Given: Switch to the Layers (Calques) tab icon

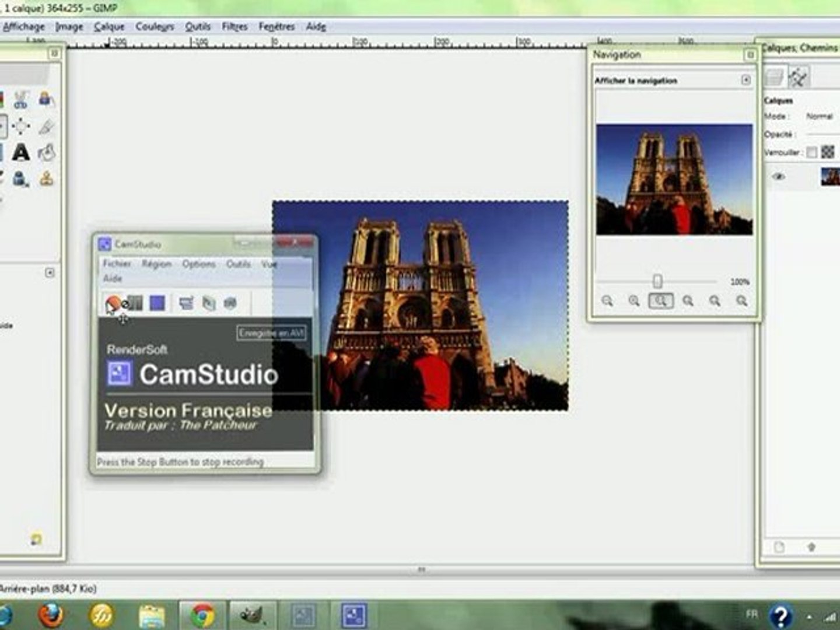Looking at the screenshot, I should [774, 77].
